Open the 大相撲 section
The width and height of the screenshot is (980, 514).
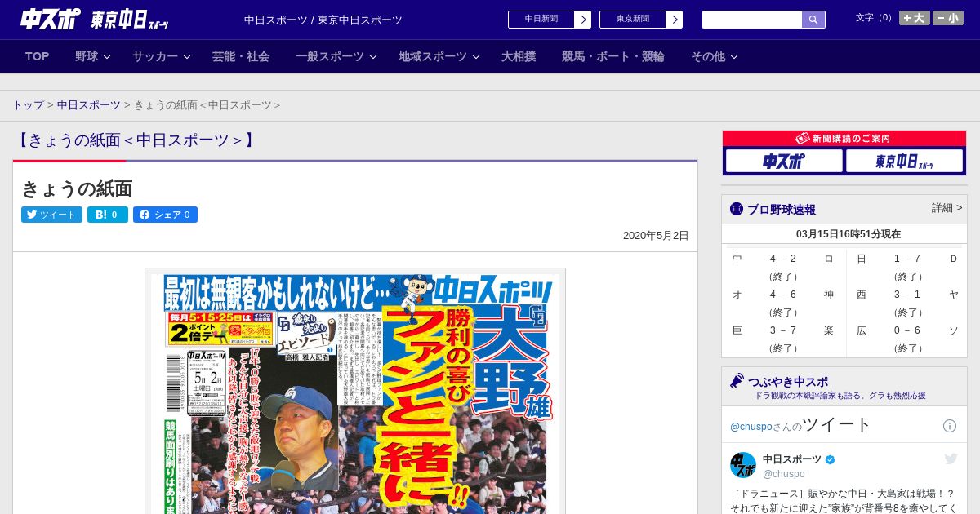pos(519,56)
